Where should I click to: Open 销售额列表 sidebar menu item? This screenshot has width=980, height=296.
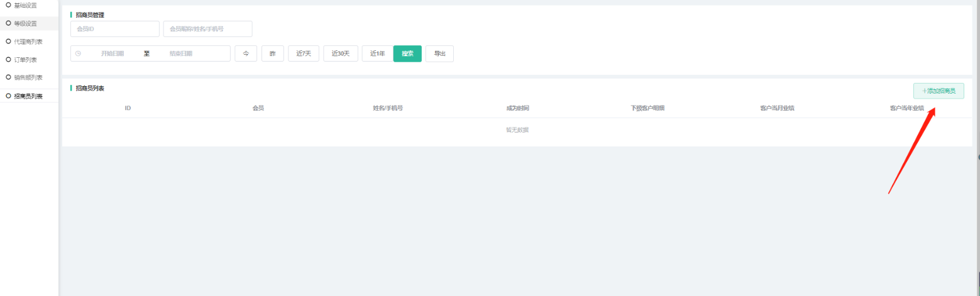point(28,78)
